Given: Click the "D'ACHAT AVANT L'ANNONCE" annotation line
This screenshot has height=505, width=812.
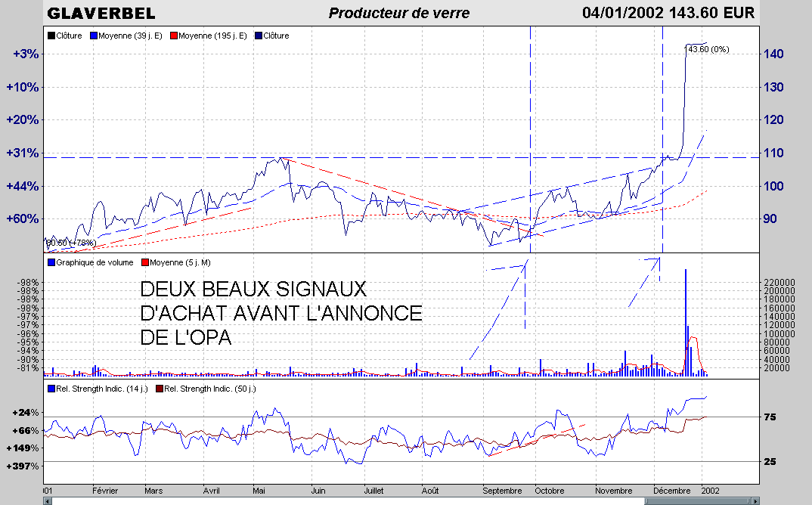Looking at the screenshot, I should point(281,314).
